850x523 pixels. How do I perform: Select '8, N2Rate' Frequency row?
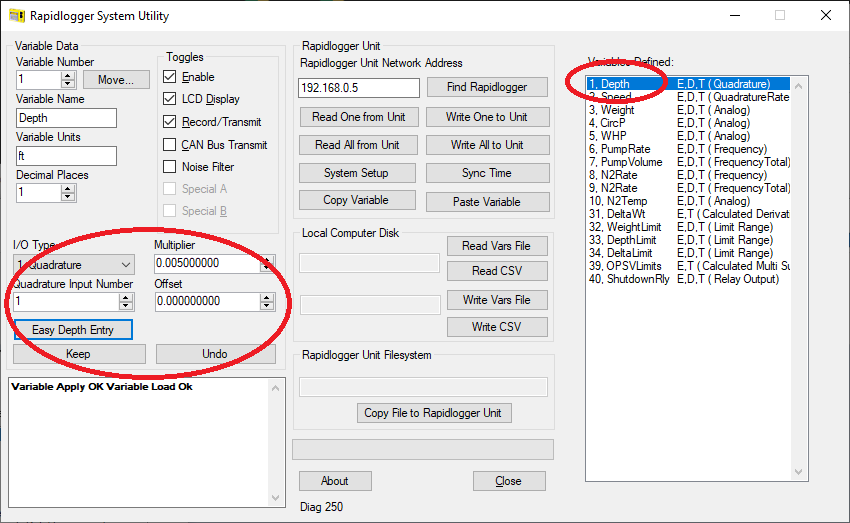(x=688, y=175)
